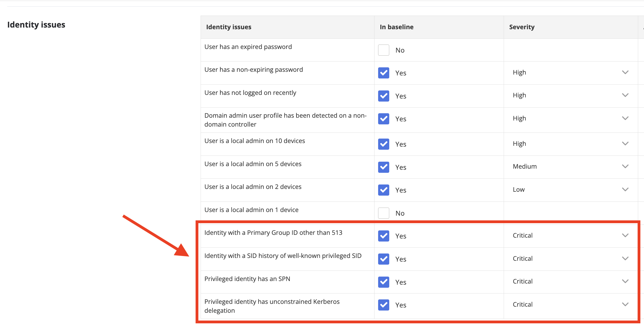The image size is (644, 325).
Task: Uncheck baseline for local admin on 10 devices
Action: 383,144
